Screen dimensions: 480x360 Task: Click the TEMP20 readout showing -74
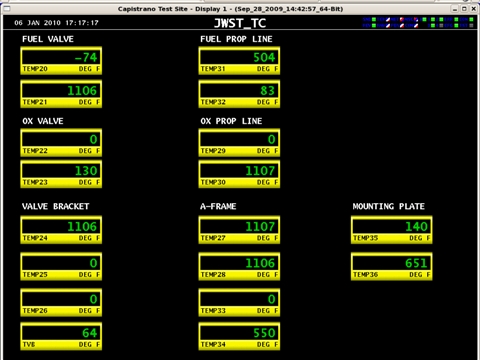61,61
